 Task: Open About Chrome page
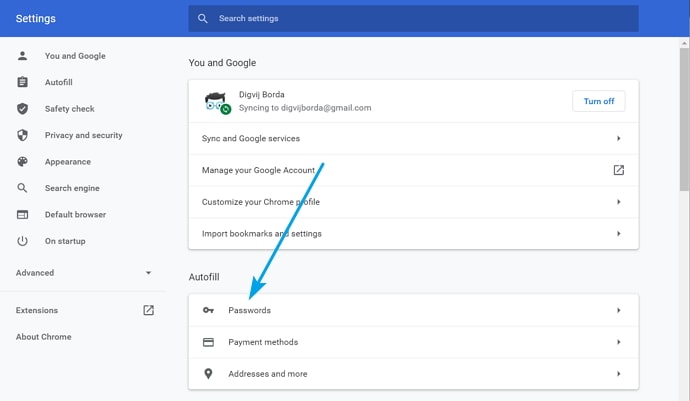click(44, 337)
